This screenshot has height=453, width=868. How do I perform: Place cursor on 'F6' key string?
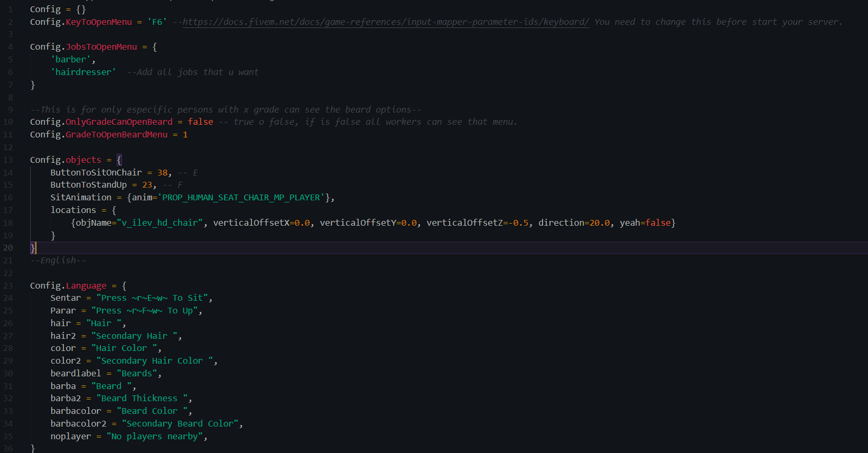(x=157, y=22)
